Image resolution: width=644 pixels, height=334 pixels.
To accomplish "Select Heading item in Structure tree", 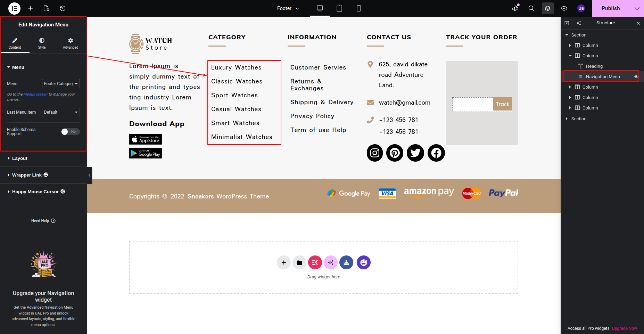I will pyautogui.click(x=594, y=66).
